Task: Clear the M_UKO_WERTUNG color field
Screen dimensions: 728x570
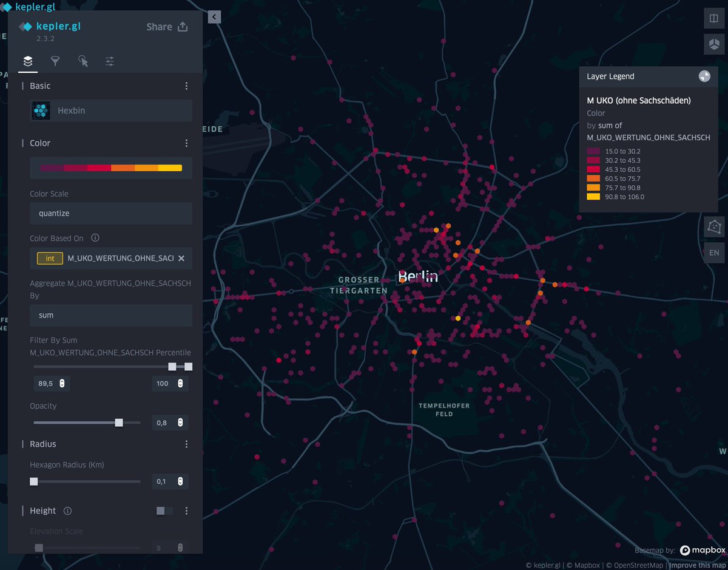Action: pos(181,259)
